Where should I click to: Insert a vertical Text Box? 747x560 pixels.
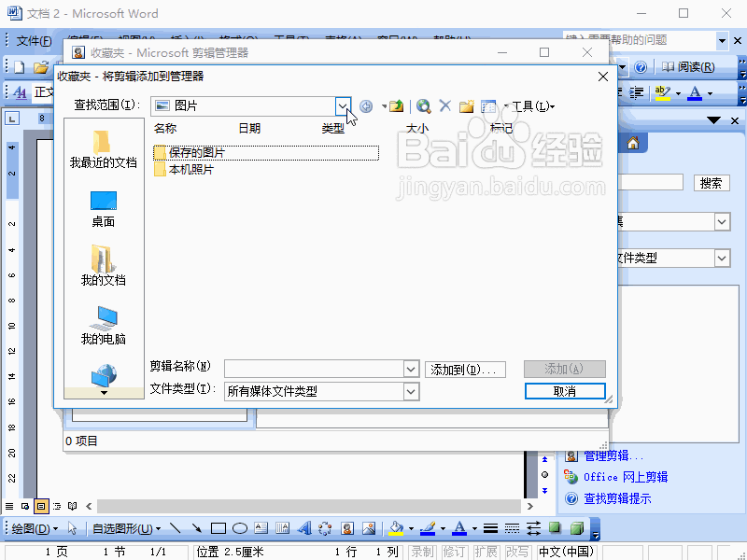pos(283,528)
